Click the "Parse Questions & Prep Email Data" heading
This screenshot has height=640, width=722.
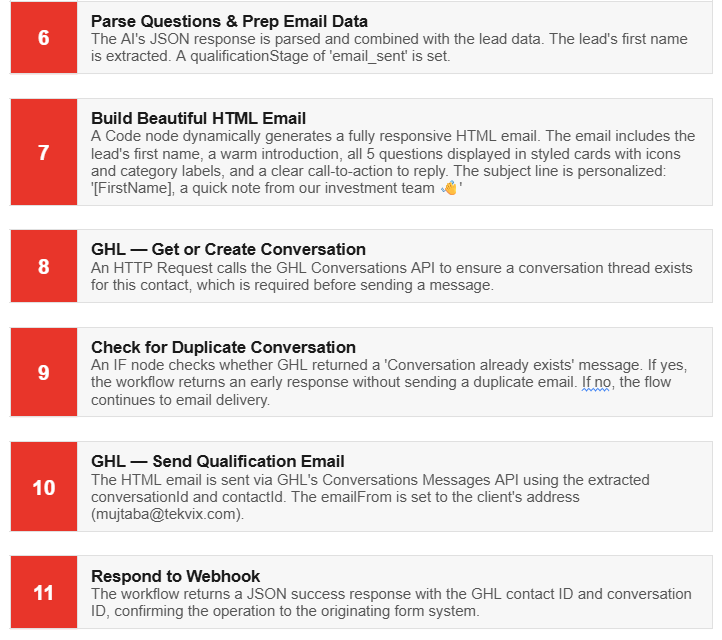[229, 21]
